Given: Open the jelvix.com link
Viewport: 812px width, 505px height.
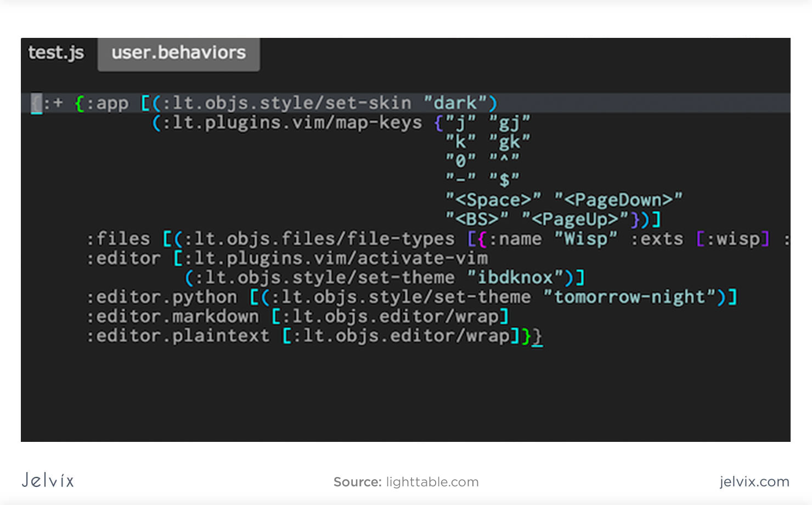Looking at the screenshot, I should [x=754, y=482].
